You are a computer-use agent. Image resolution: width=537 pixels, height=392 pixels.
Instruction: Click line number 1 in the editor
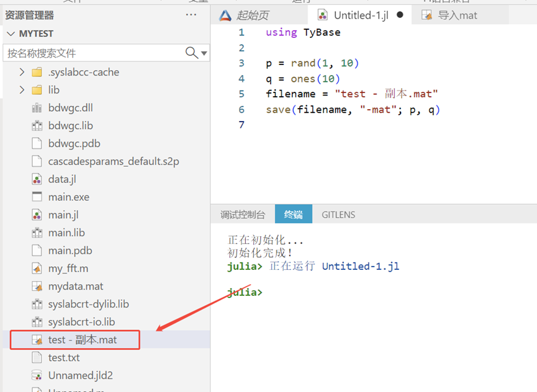pyautogui.click(x=241, y=32)
